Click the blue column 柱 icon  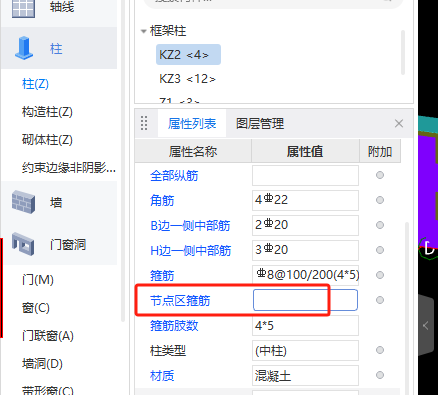click(24, 48)
